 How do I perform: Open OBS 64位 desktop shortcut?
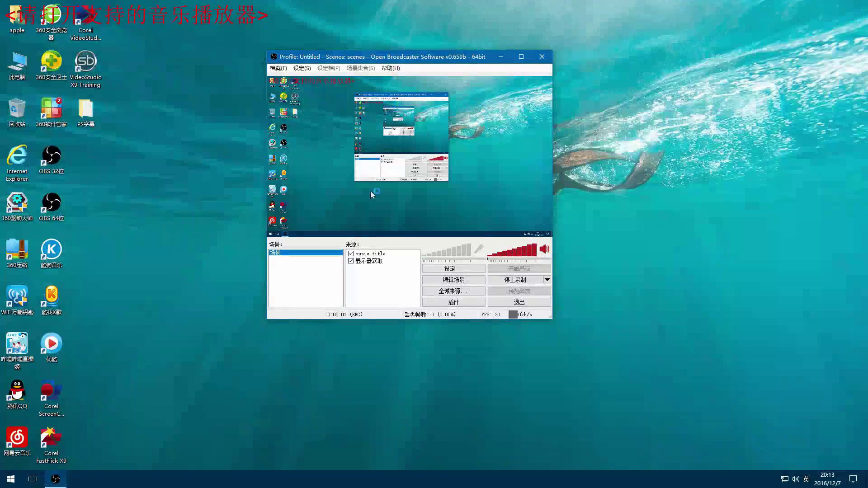[x=51, y=203]
